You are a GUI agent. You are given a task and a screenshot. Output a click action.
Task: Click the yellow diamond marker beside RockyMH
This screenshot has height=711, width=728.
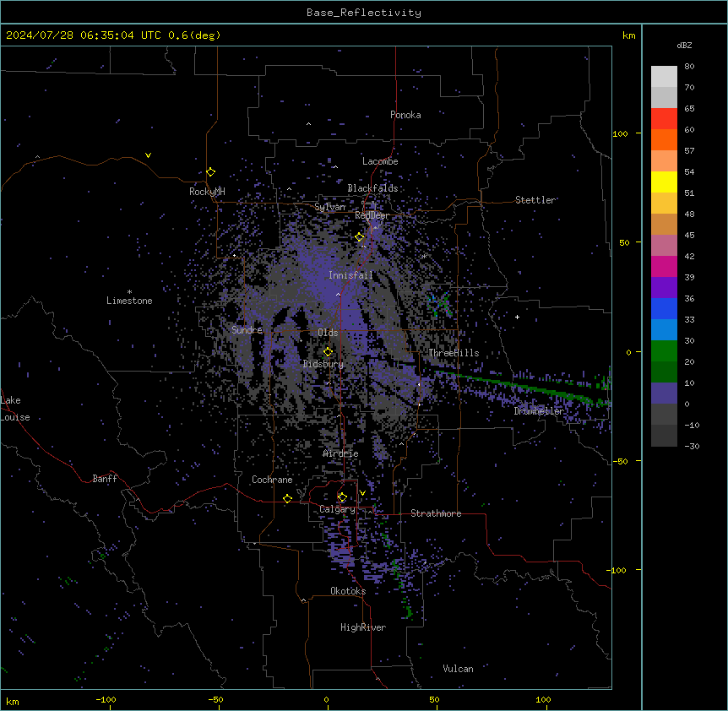pos(211,172)
